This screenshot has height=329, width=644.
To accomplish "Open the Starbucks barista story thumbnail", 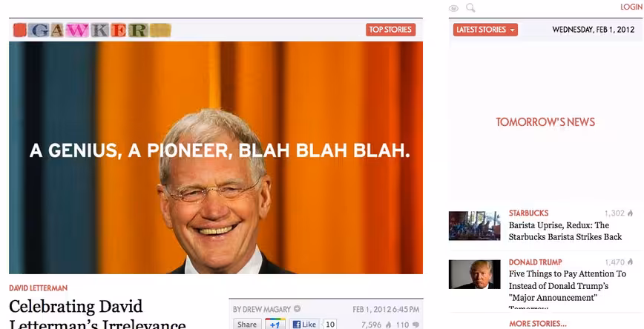I will 474,225.
